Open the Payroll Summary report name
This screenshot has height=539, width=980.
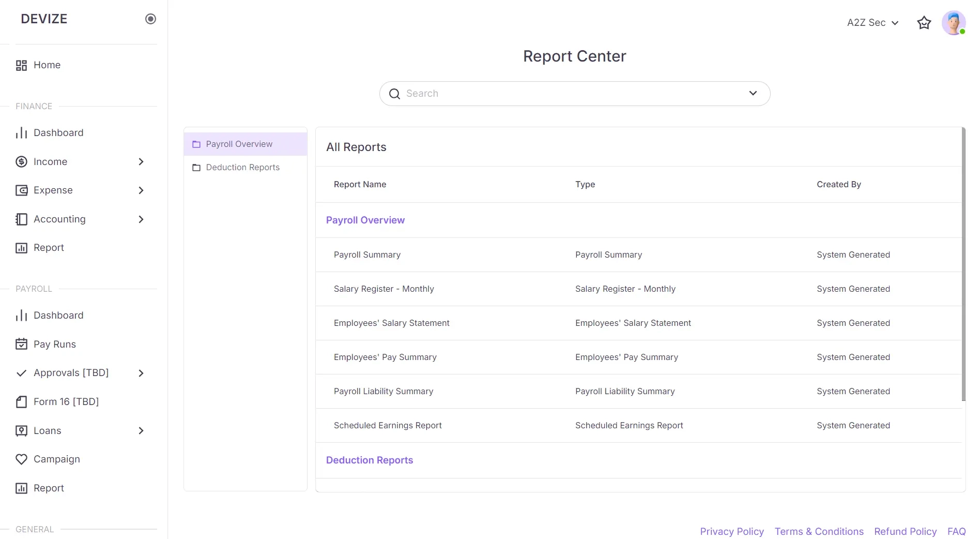(x=367, y=255)
